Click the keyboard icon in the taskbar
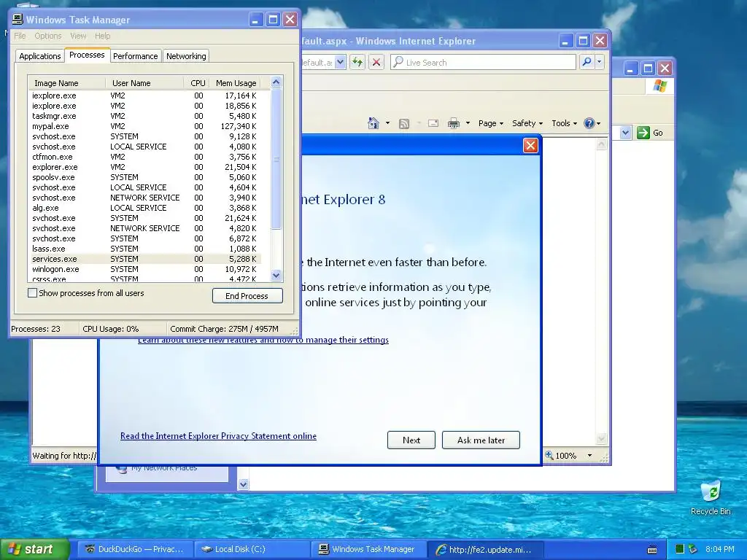Viewport: 747px width, 560px height. pyautogui.click(x=652, y=550)
